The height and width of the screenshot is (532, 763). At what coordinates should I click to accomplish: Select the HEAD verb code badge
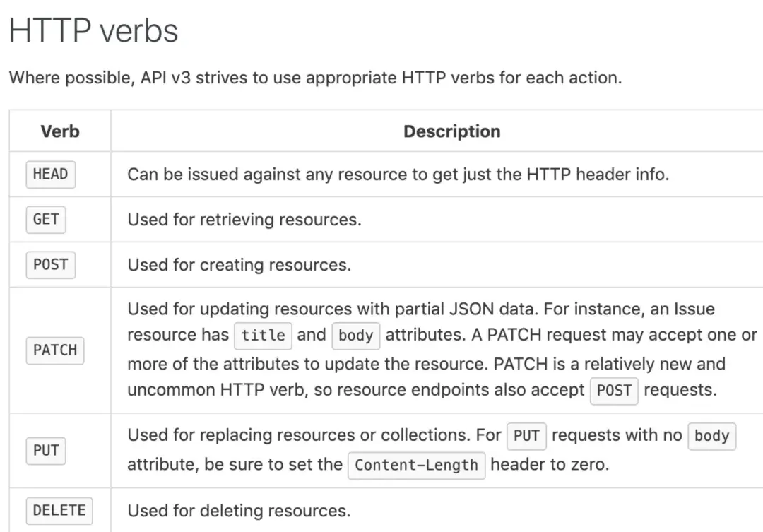[x=50, y=174]
